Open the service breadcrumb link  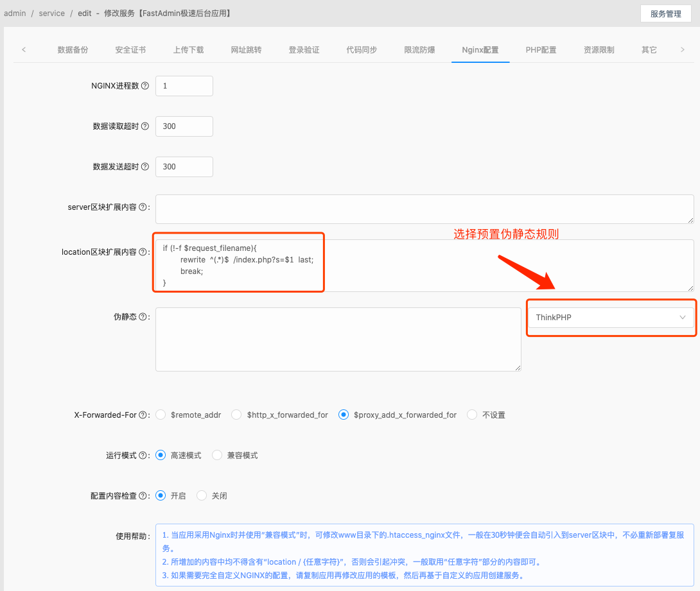tap(51, 13)
